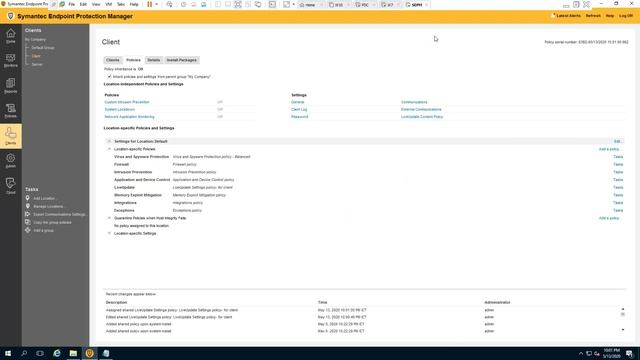Click Add a policy for Quarantine Policies
Image resolution: width=640 pixels, height=360 pixels.
pyautogui.click(x=609, y=218)
